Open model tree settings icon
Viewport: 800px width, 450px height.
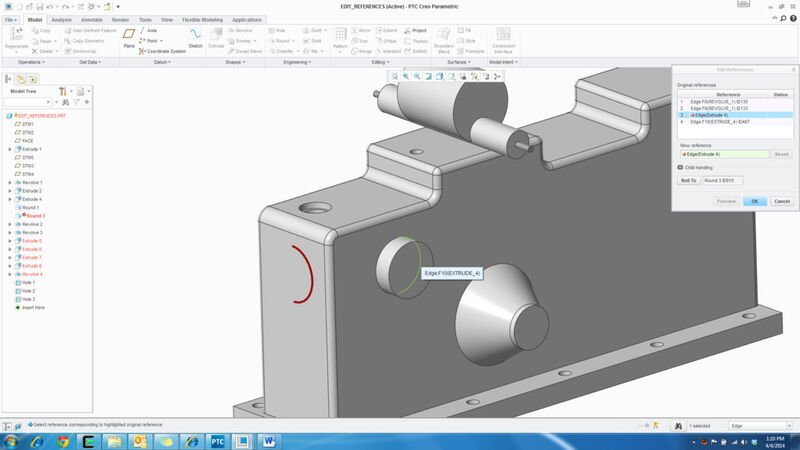point(63,91)
